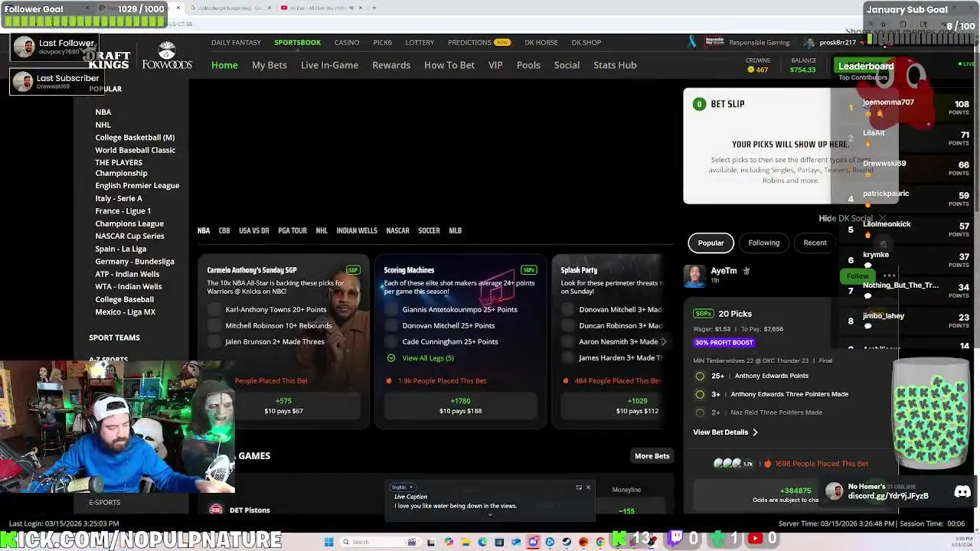Click fire icon by 1.9k People Placed
The height and width of the screenshot is (551, 980).
tap(389, 380)
